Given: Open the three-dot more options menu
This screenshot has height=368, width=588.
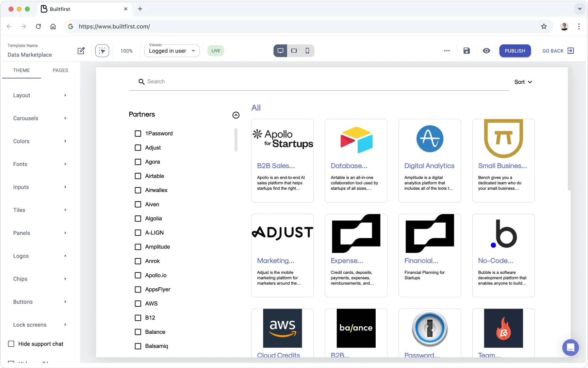Looking at the screenshot, I should click(447, 51).
